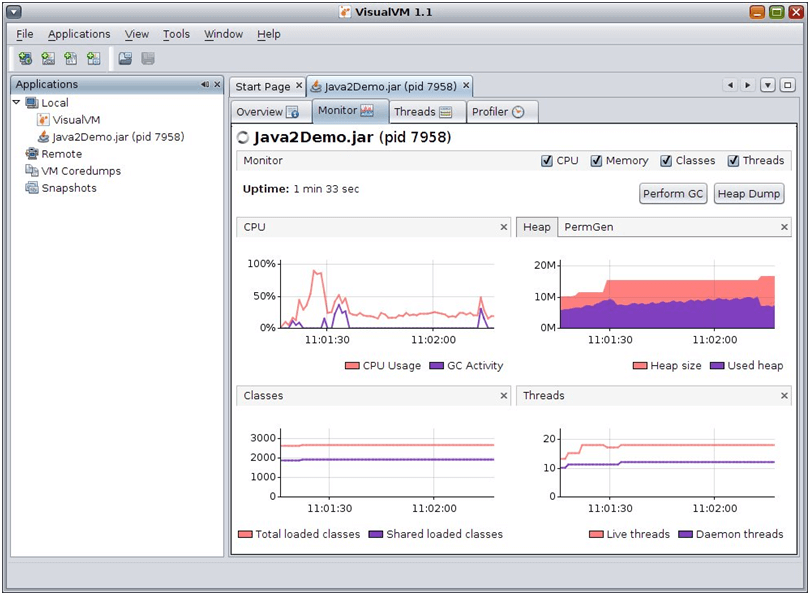This screenshot has width=810, height=595.
Task: Click the Add Snapshot toolbar icon
Action: coord(94,58)
